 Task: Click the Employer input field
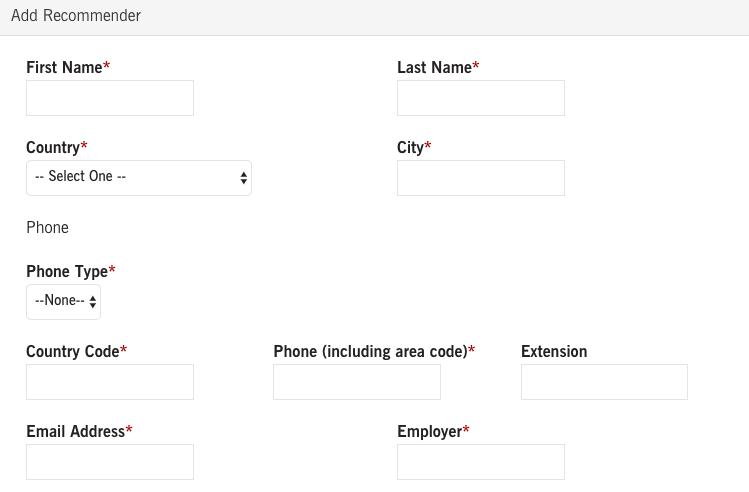click(x=481, y=462)
